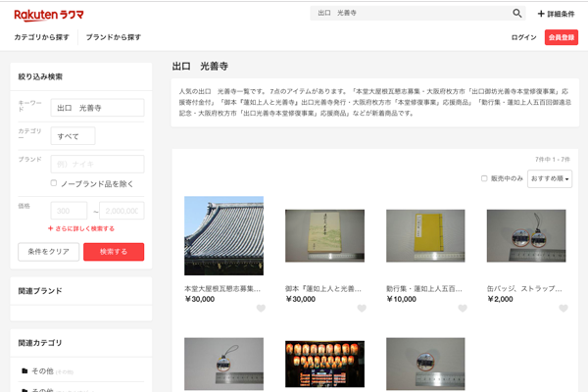Like the ¥30,000 roof tile item
This screenshot has height=392, width=588.
click(260, 309)
